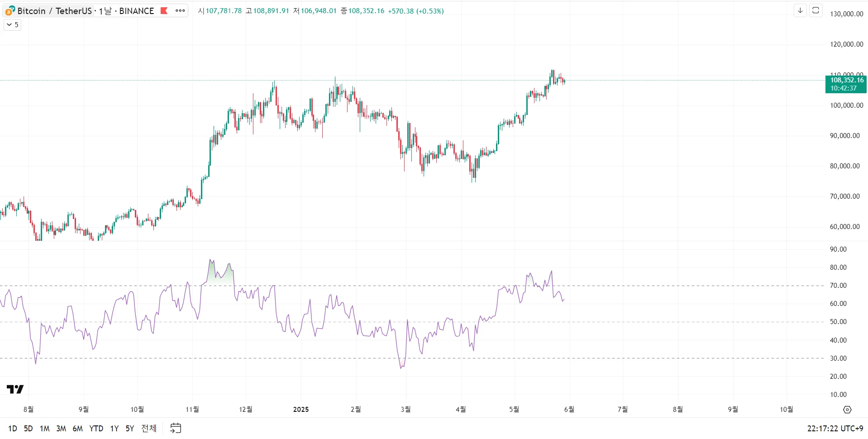The image size is (868, 439).
Task: Click the download arrow icon top right
Action: [800, 10]
